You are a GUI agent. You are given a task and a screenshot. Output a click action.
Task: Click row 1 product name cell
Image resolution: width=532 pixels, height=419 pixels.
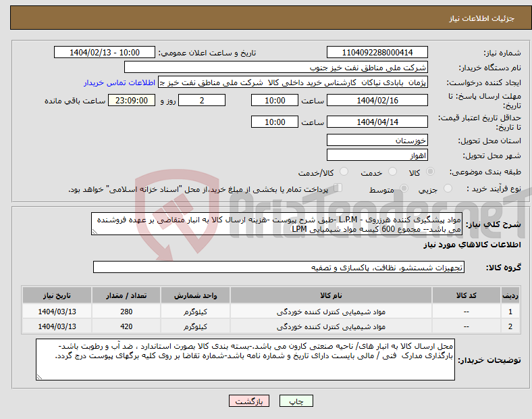point(331,312)
